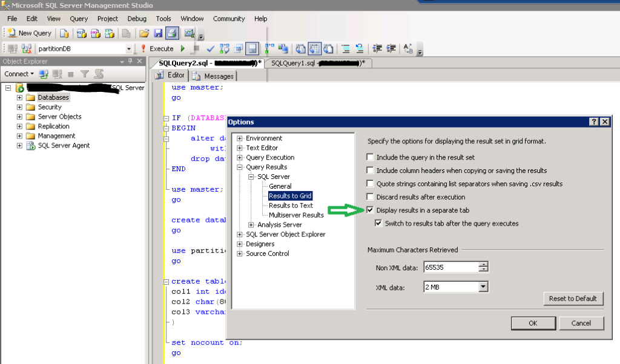620x364 pixels.
Task: Collapse the Query Results options node
Action: point(240,167)
